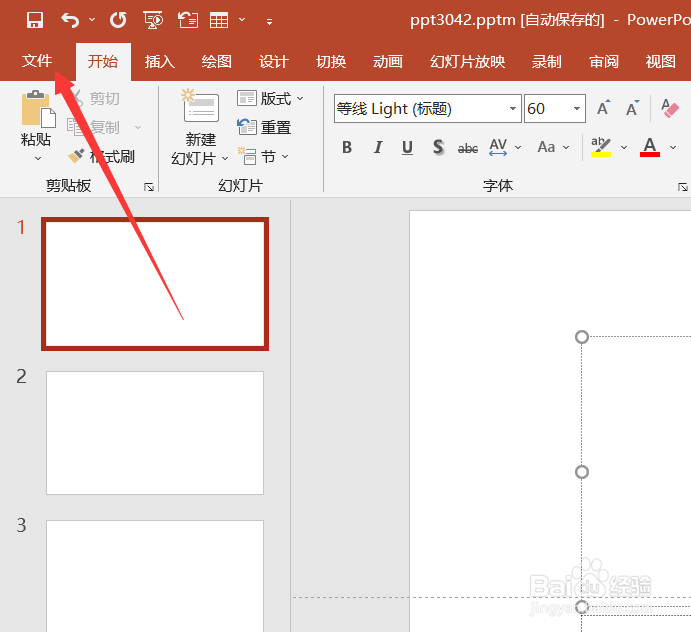Switch to the 插入 tab
Screen dimensions: 691x632
coord(160,61)
